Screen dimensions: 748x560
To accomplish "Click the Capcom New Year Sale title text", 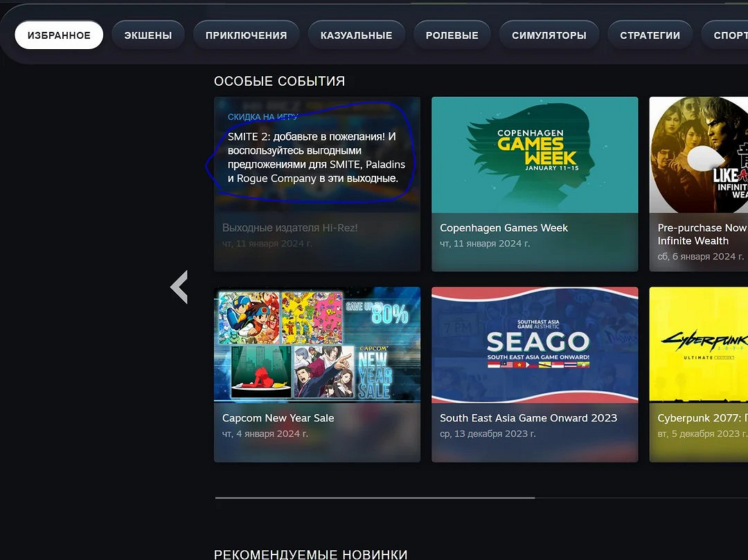I will click(278, 418).
